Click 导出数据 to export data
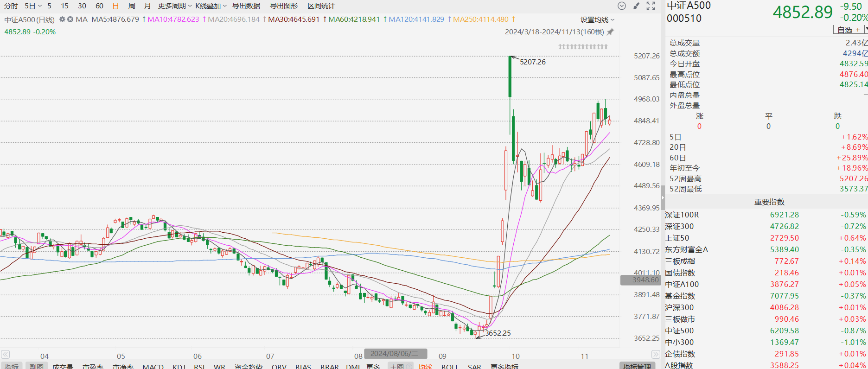 coord(246,6)
